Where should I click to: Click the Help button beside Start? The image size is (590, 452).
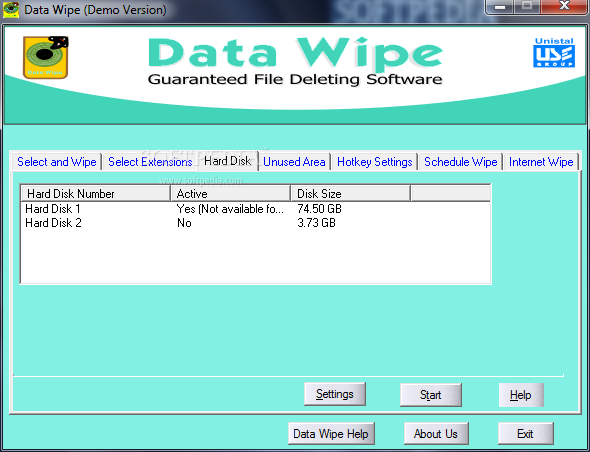pyautogui.click(x=521, y=395)
